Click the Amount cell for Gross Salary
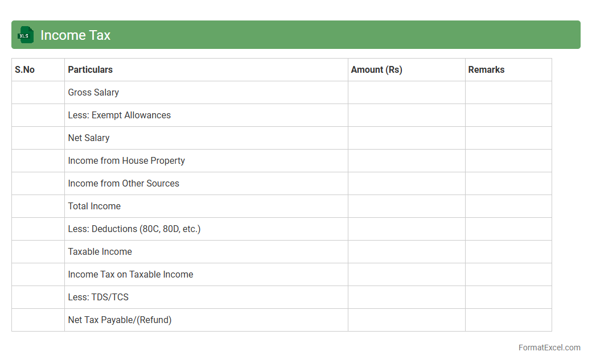 point(406,92)
